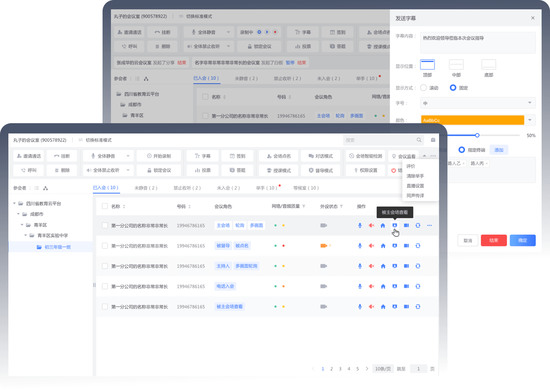550x392 pixels.
Task: Open the 10条/页 page size dropdown
Action: [x=383, y=369]
